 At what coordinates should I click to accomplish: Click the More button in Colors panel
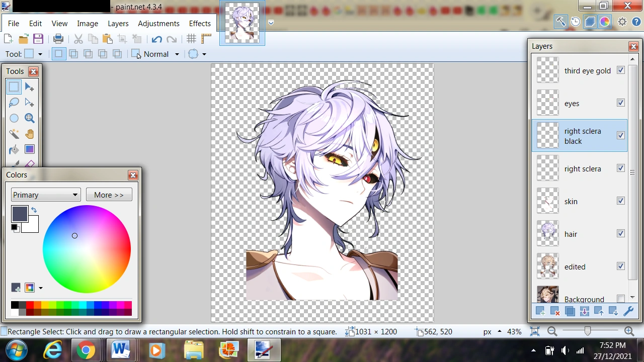109,195
